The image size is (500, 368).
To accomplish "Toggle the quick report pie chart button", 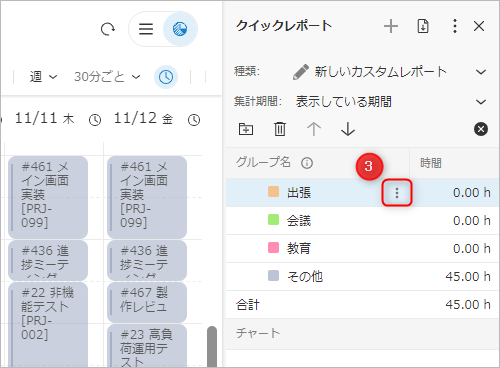I will pos(180,29).
